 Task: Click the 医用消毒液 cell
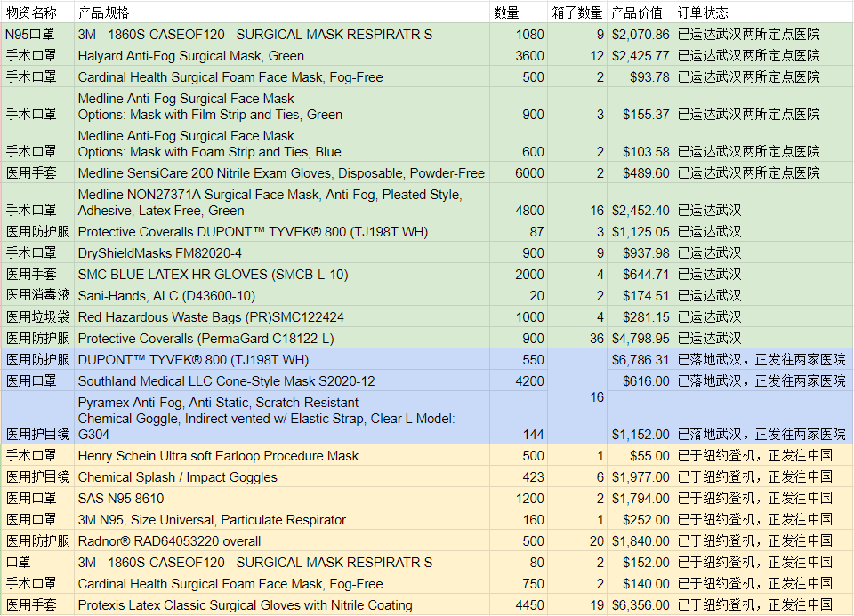click(37, 295)
